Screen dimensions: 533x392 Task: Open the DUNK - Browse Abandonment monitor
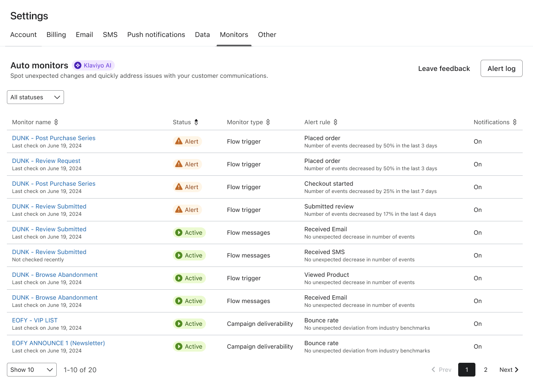(55, 275)
